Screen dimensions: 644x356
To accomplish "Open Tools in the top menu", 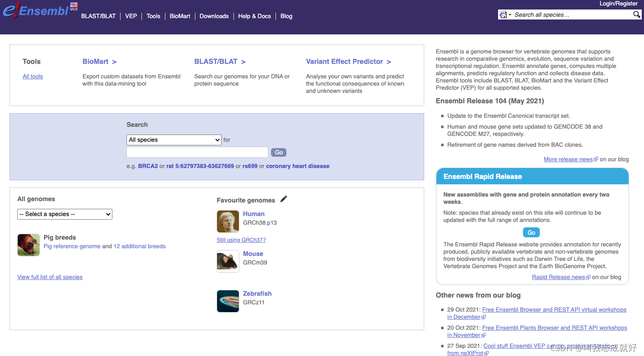I will 153,16.
